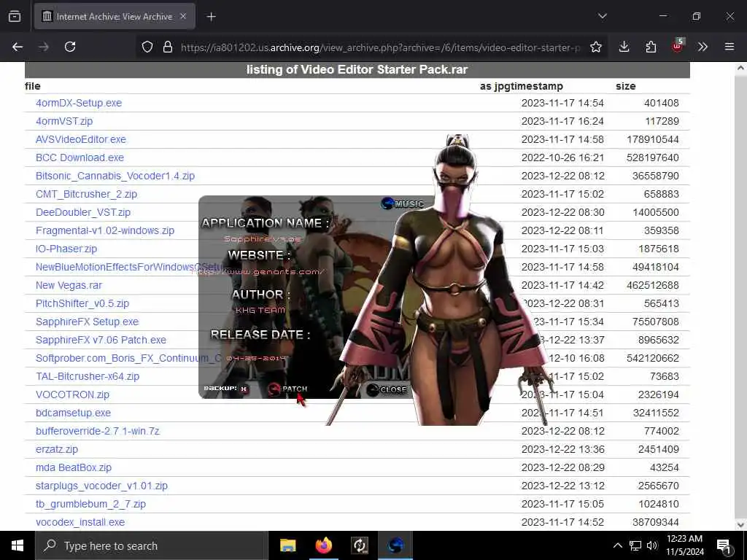Click scrollbar down arrow
The width and height of the screenshot is (747, 560).
(x=740, y=525)
